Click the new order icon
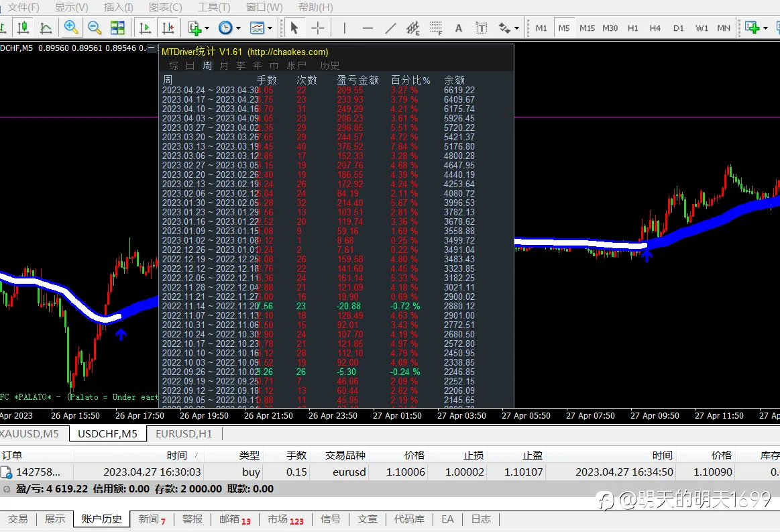The width and height of the screenshot is (780, 532). point(752,28)
